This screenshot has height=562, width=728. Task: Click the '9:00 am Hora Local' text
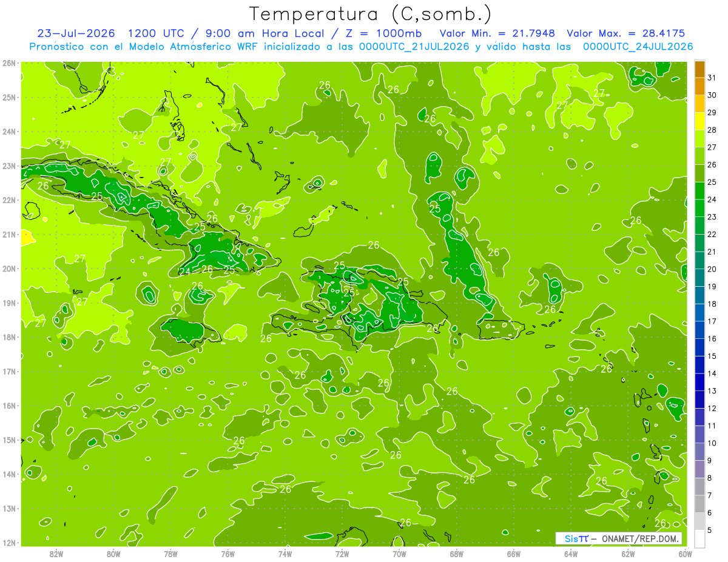click(265, 33)
